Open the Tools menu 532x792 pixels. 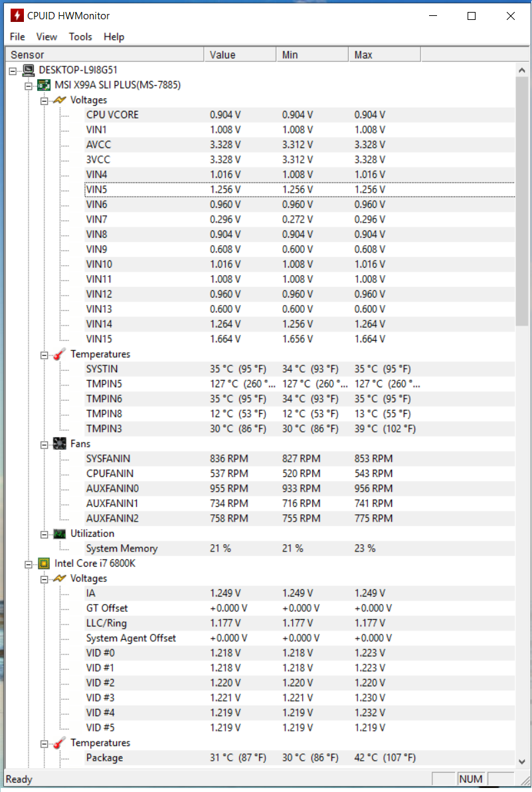(x=80, y=37)
